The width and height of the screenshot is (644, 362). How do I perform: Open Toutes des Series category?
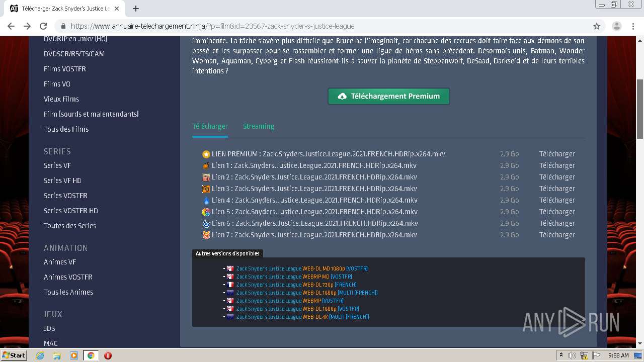point(70,226)
